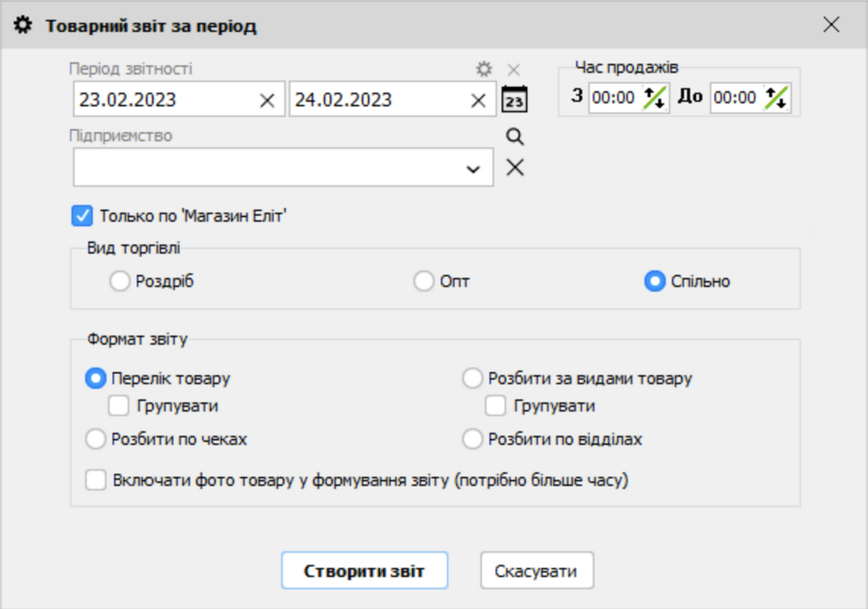
Task: Click the X icon beside the report period gear
Action: click(x=512, y=69)
